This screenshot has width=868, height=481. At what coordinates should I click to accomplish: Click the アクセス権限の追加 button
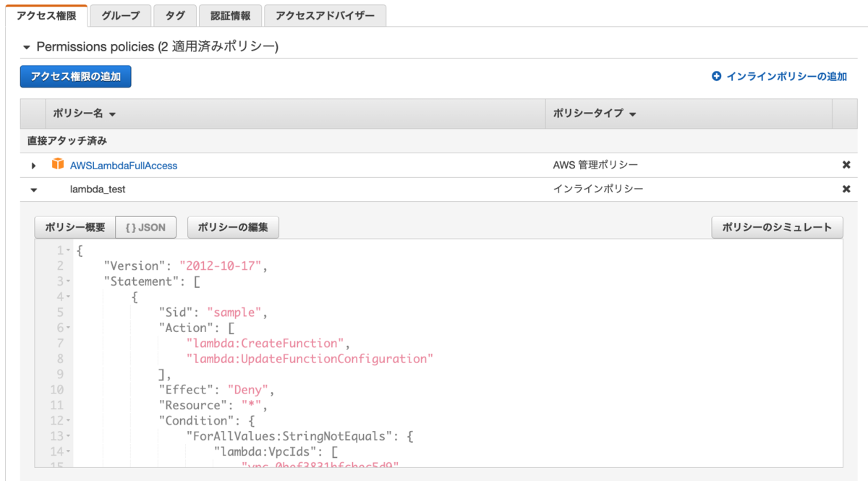click(x=75, y=76)
